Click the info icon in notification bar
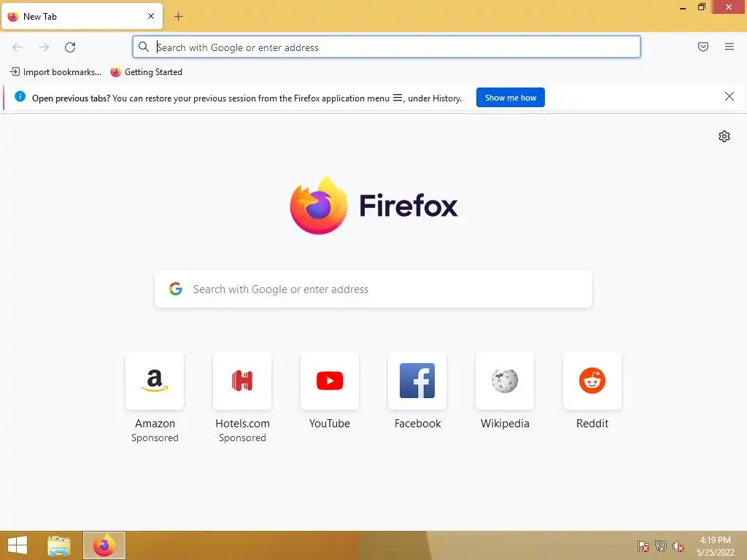This screenshot has width=747, height=560. tap(20, 97)
